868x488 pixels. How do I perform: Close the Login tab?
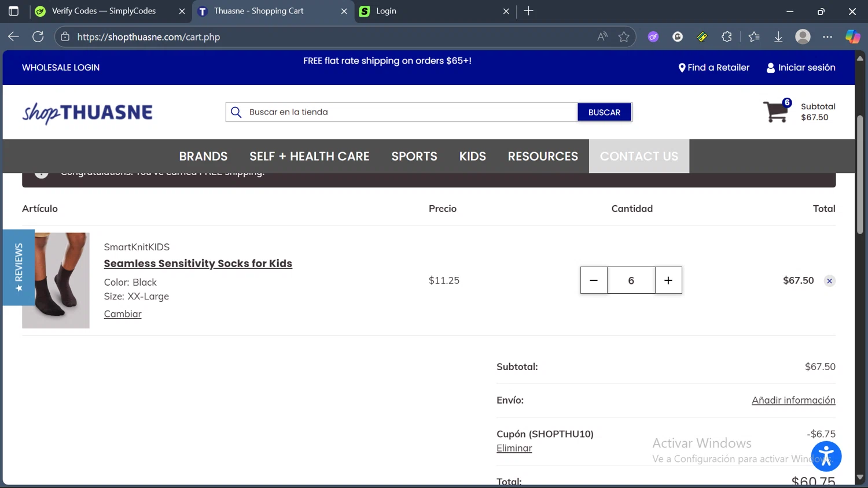pos(506,11)
